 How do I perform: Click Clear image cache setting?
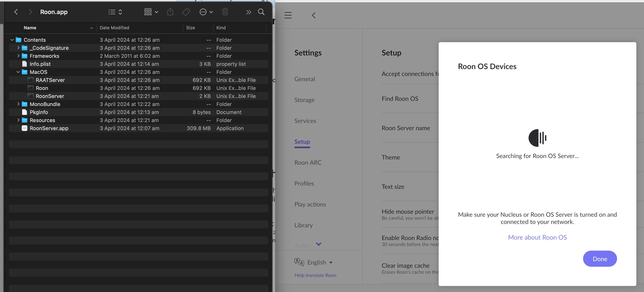(406, 266)
